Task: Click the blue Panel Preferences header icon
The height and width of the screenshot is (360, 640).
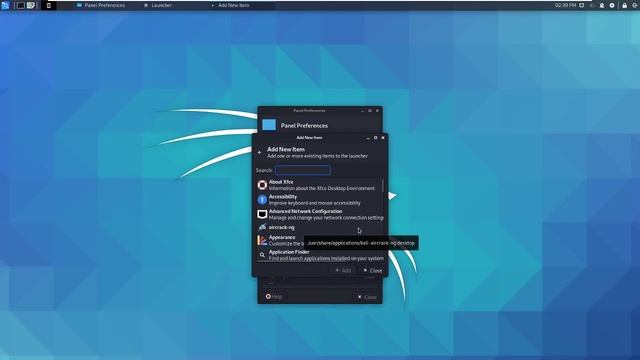Action: pos(269,125)
